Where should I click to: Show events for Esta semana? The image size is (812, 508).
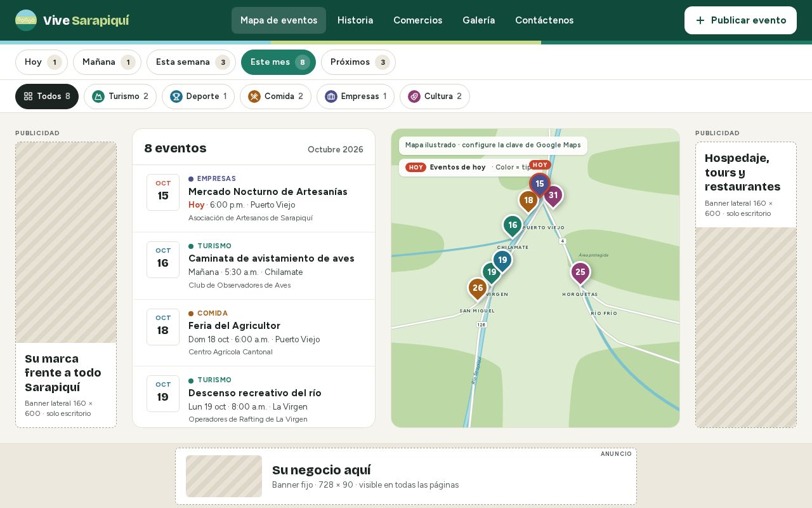click(x=191, y=62)
